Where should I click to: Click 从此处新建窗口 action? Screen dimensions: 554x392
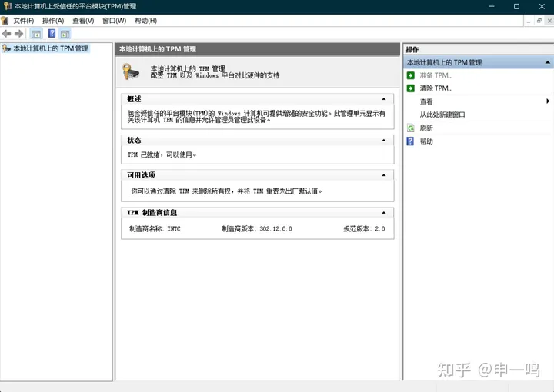pyautogui.click(x=442, y=115)
